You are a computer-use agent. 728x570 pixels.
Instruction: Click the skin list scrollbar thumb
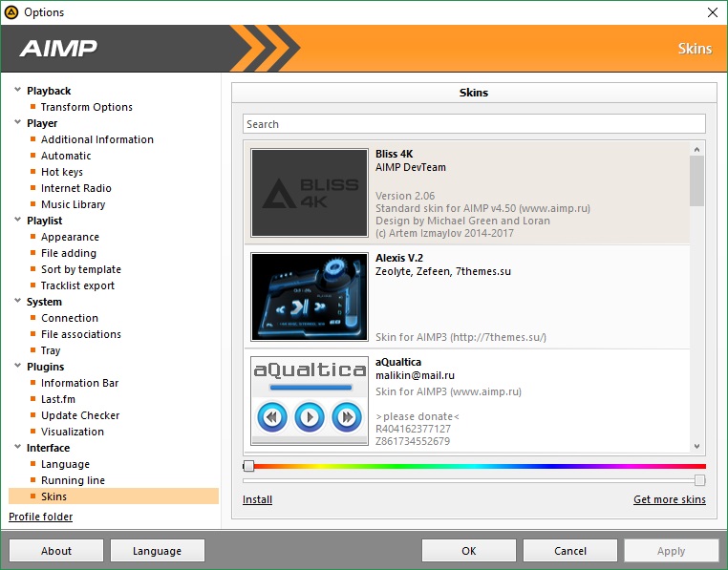(696, 181)
